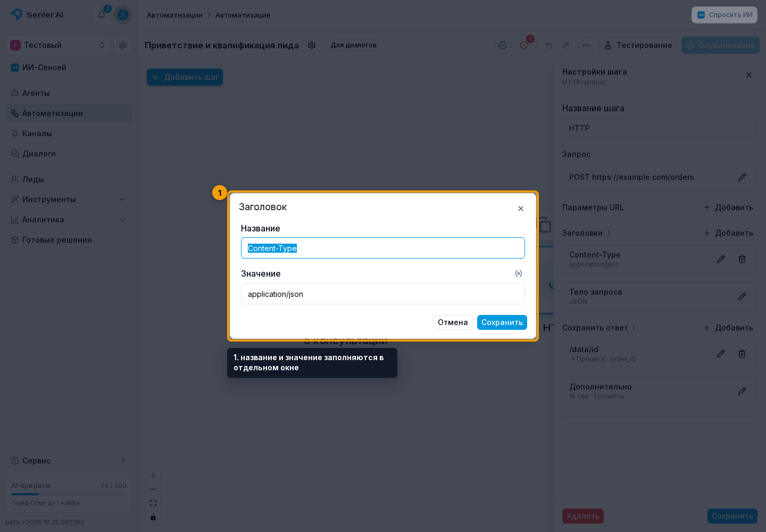
Task: Click Опубликовано button
Action: coord(720,45)
